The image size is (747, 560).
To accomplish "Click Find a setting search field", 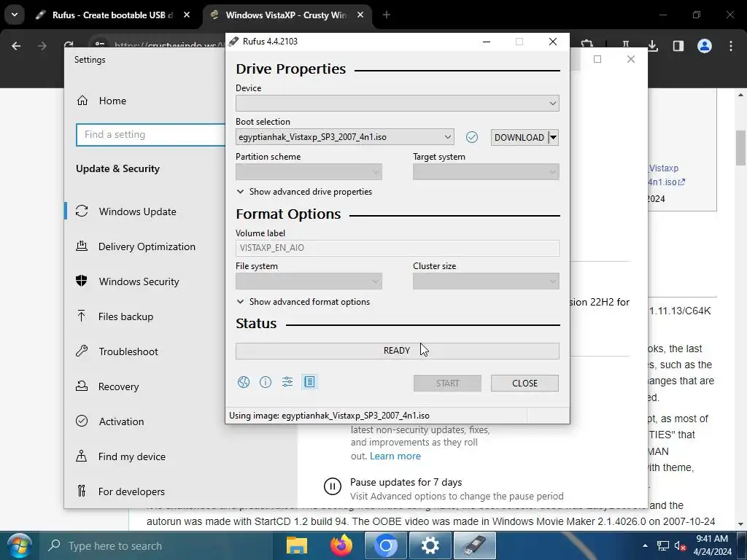I will pyautogui.click(x=150, y=135).
